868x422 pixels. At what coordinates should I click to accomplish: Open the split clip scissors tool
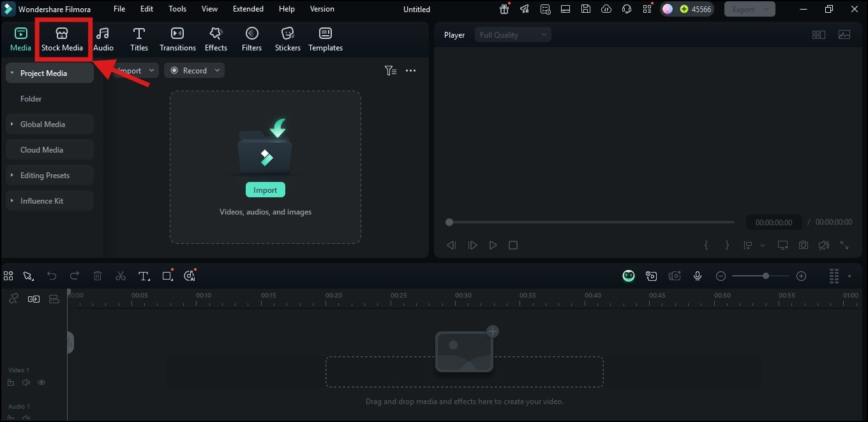121,275
